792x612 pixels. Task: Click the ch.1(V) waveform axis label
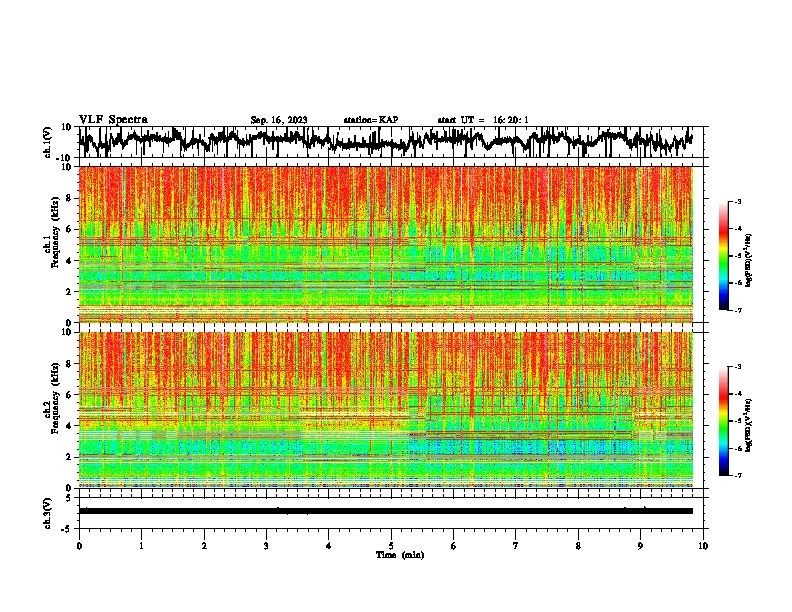(x=48, y=142)
